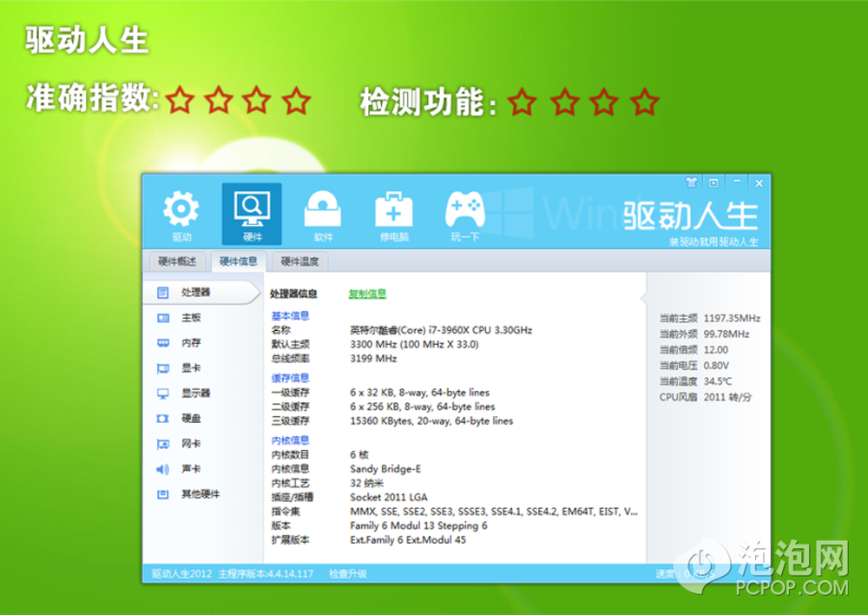Click the 内核工艺 value "32 纳米"
868x615 pixels.
point(366,483)
